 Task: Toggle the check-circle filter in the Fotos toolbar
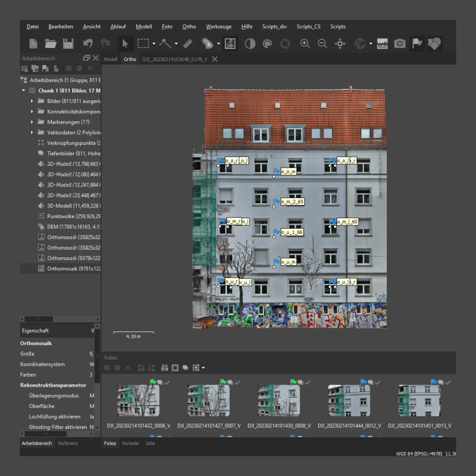107,368
